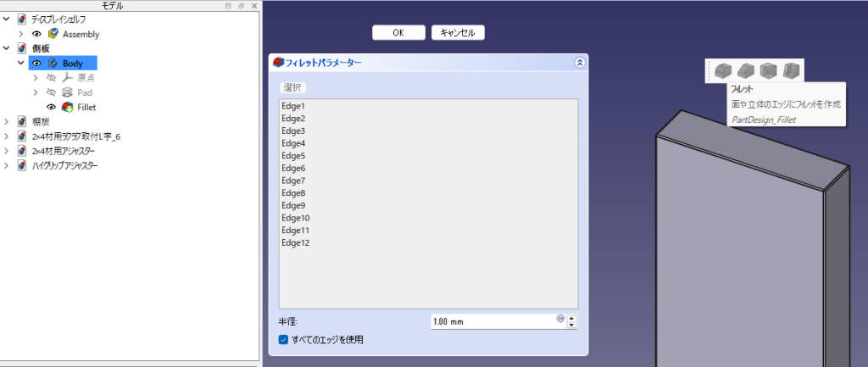868x367 pixels.
Task: Show the hidden Pad feature
Action: pos(51,92)
